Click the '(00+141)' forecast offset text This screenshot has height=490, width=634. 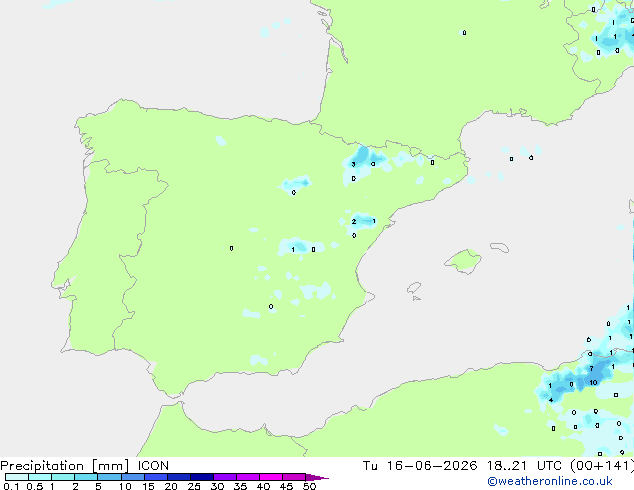tap(602, 466)
